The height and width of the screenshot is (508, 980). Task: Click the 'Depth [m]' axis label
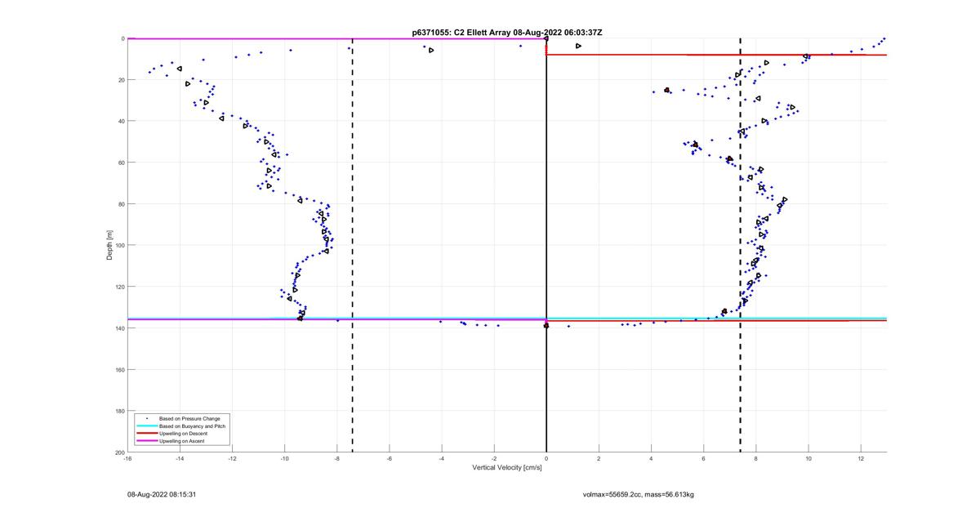point(109,245)
